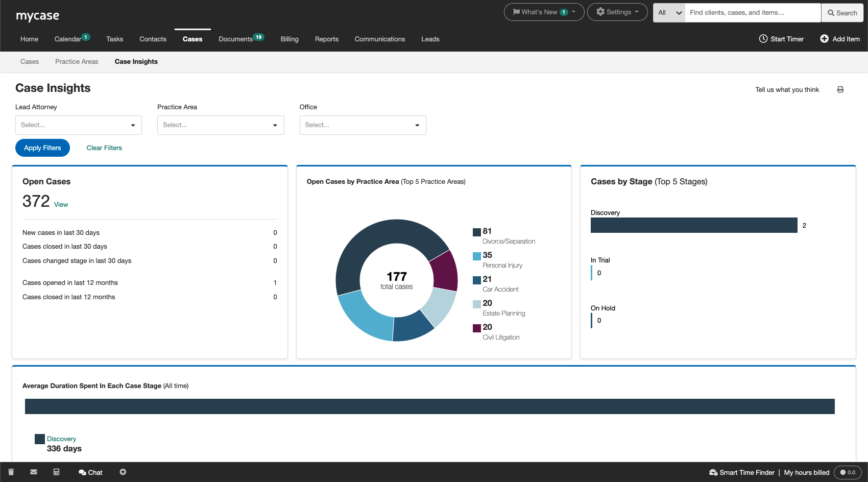Click the mycase logo
This screenshot has height=482, width=868.
pos(37,16)
